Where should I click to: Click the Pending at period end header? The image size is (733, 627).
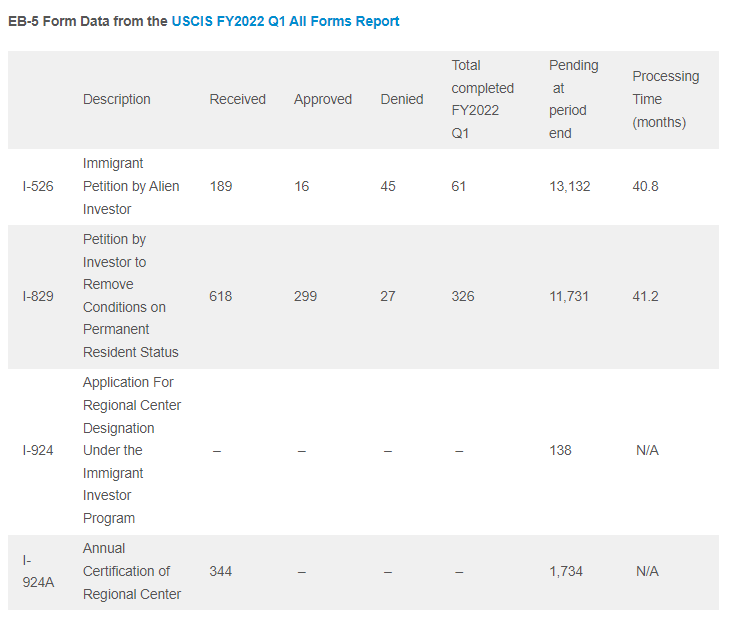[573, 99]
